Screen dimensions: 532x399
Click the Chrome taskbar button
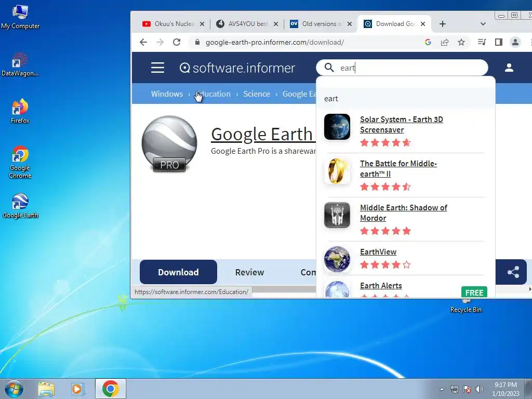click(x=110, y=389)
